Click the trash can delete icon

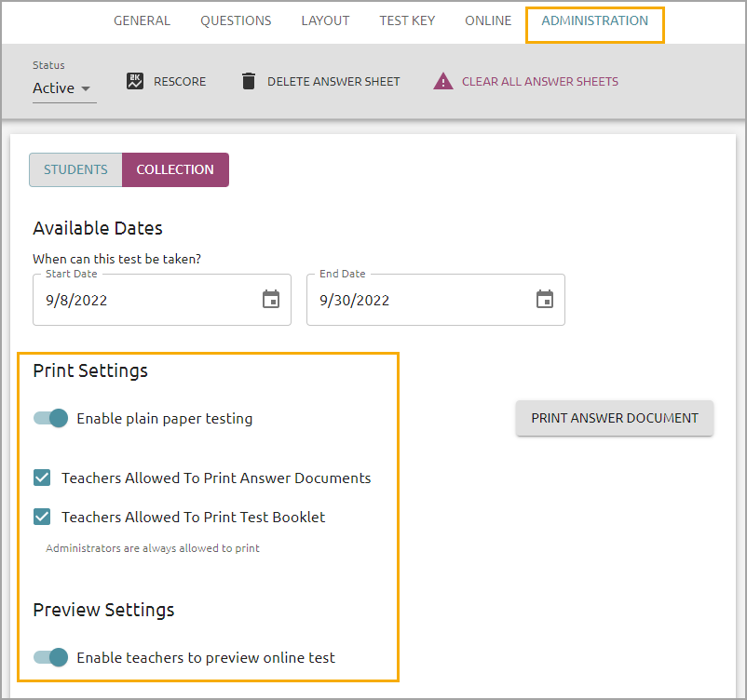(x=248, y=81)
